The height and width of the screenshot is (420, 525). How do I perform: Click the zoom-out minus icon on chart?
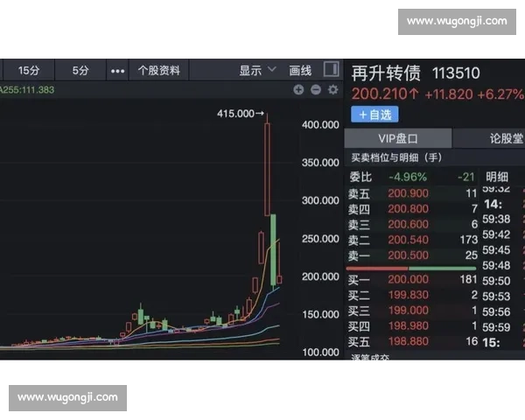(x=315, y=90)
